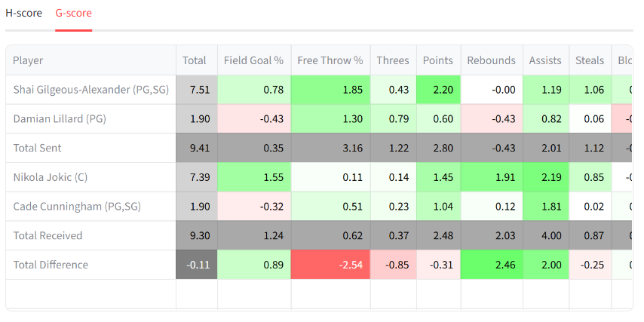Click the Total Received row label
Screen dimensions: 644x322
48,236
